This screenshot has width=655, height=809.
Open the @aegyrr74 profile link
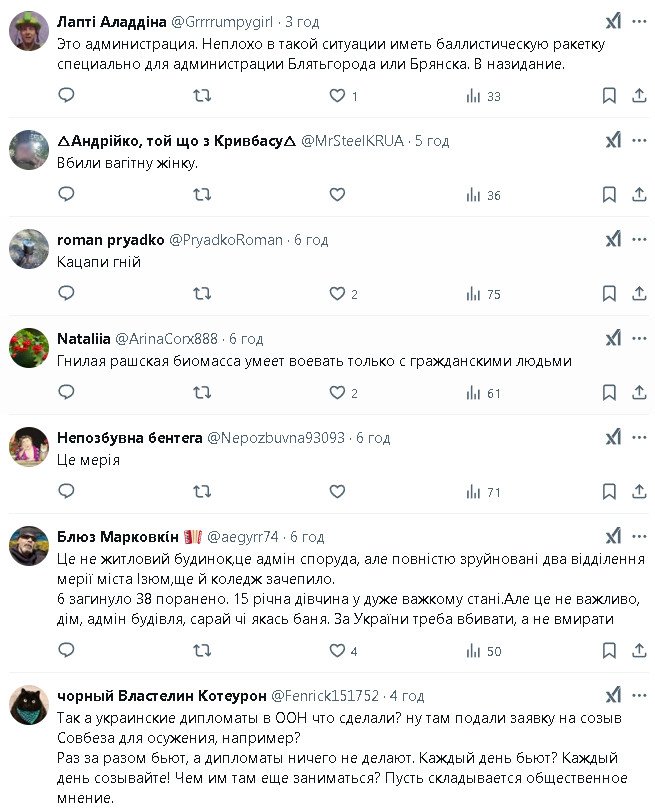tap(243, 536)
